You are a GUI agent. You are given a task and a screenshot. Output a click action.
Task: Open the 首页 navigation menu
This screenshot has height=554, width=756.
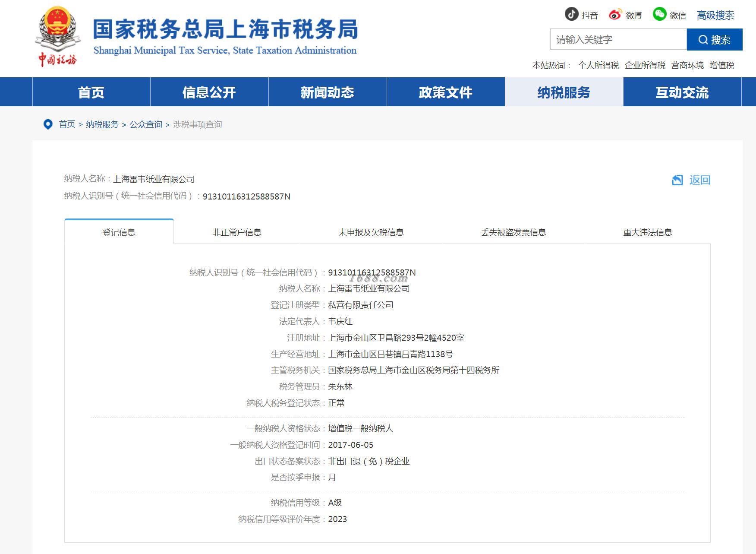coord(91,92)
